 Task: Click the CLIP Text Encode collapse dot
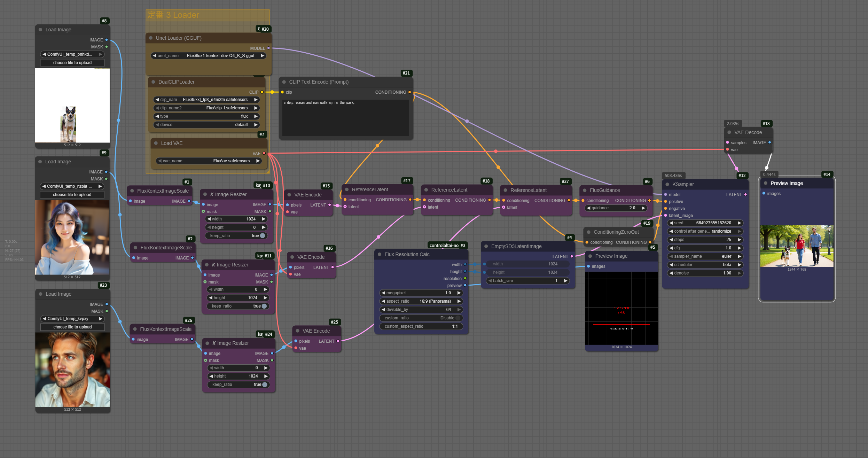[284, 82]
